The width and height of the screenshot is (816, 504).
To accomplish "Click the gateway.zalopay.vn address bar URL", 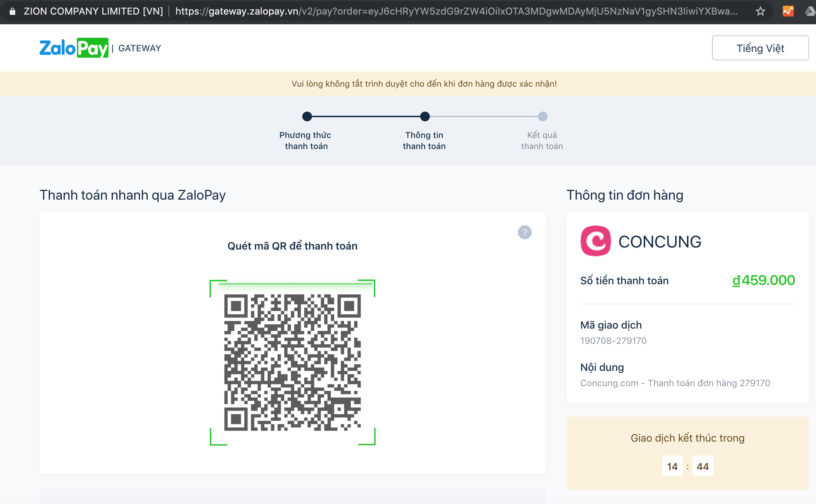I will click(456, 11).
